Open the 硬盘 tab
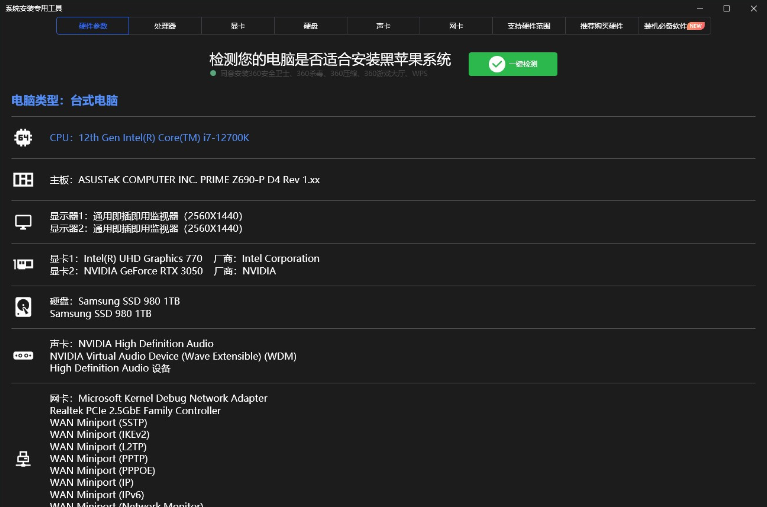 click(311, 26)
